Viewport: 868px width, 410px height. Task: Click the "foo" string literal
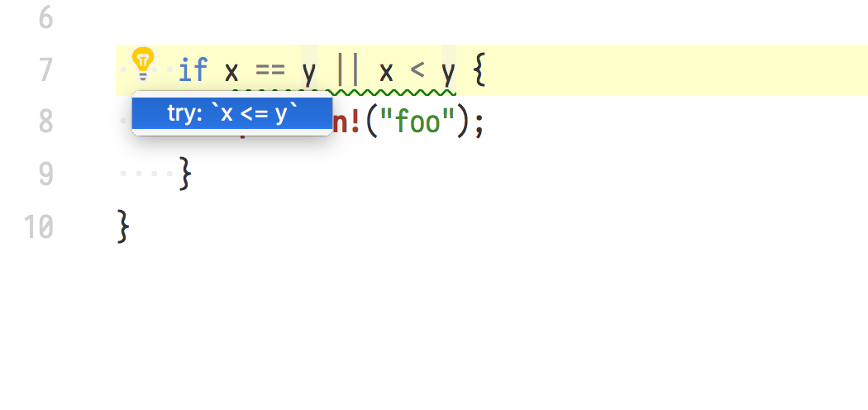417,122
